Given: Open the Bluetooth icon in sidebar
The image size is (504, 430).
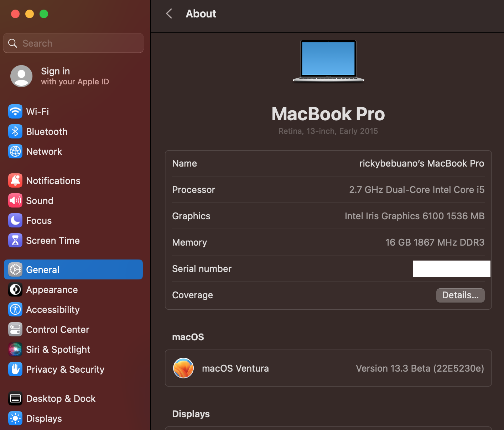Looking at the screenshot, I should coord(15,131).
